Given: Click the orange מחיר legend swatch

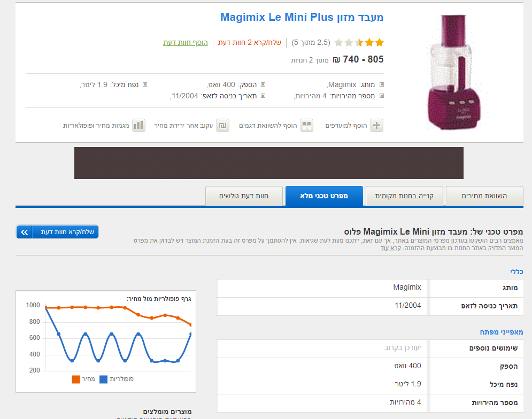Looking at the screenshot, I should (x=76, y=379).
